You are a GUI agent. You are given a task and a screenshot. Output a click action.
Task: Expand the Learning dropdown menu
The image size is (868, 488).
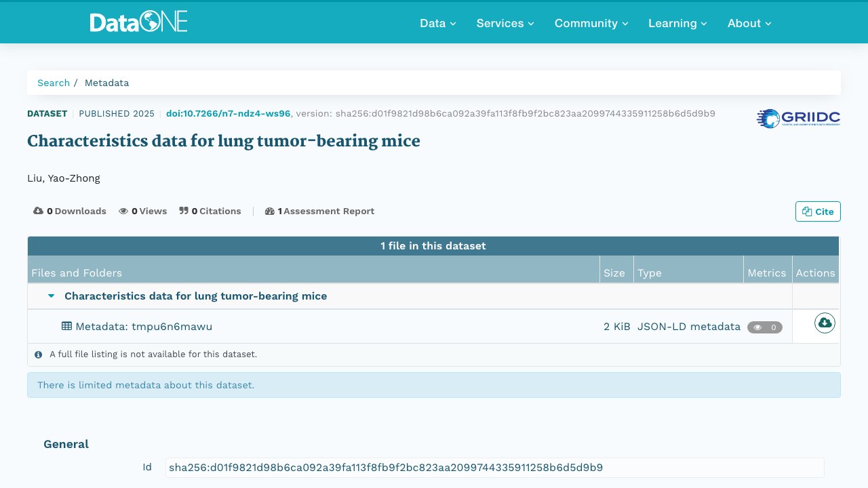point(677,23)
